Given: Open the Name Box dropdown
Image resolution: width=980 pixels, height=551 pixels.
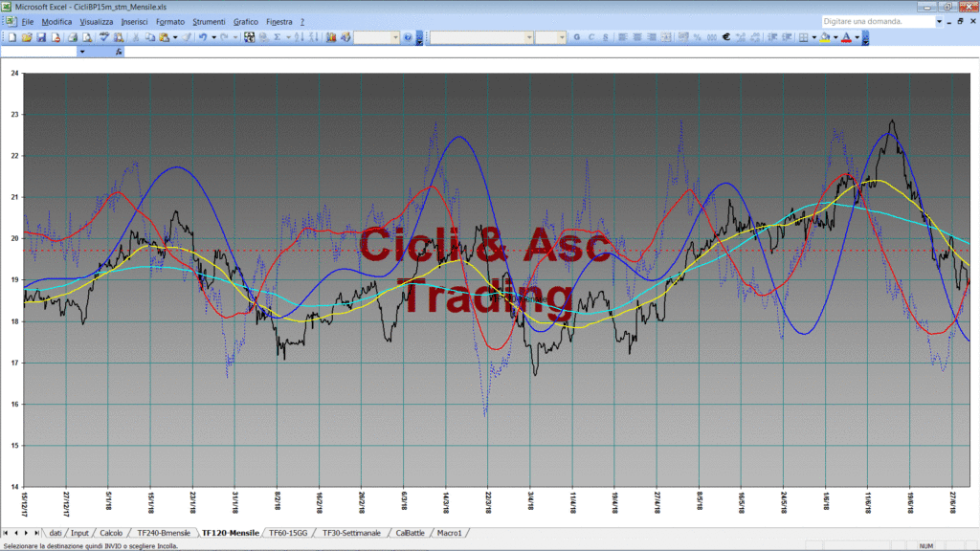Looking at the screenshot, I should [x=82, y=52].
